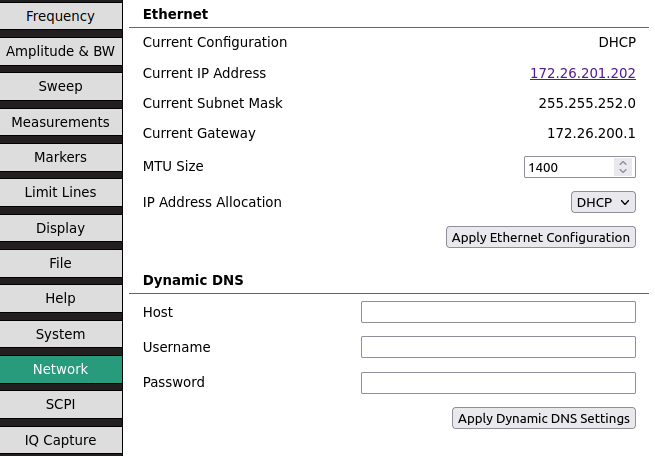
Task: Open the Help section
Action: click(x=60, y=298)
